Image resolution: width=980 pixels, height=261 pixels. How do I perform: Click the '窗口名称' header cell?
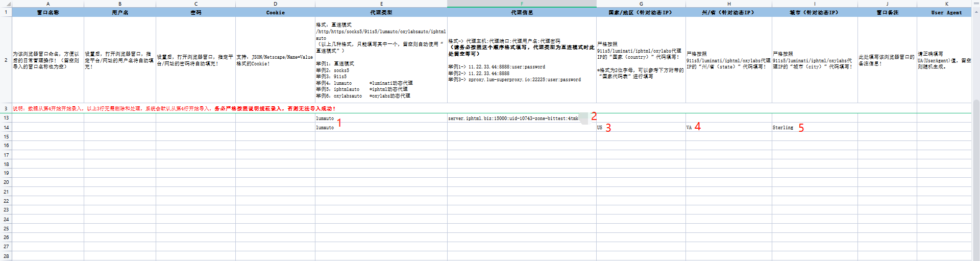tap(48, 13)
